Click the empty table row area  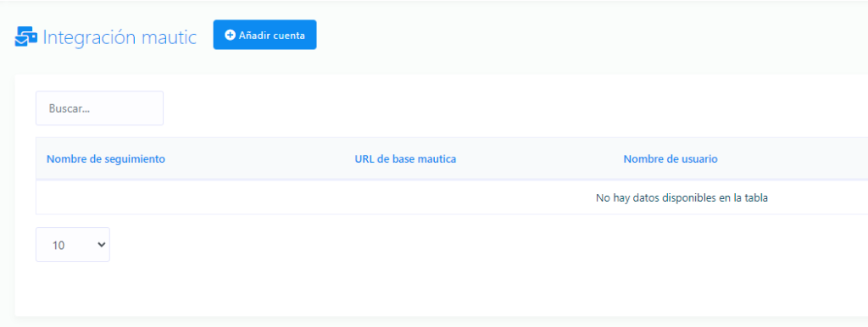point(452,197)
